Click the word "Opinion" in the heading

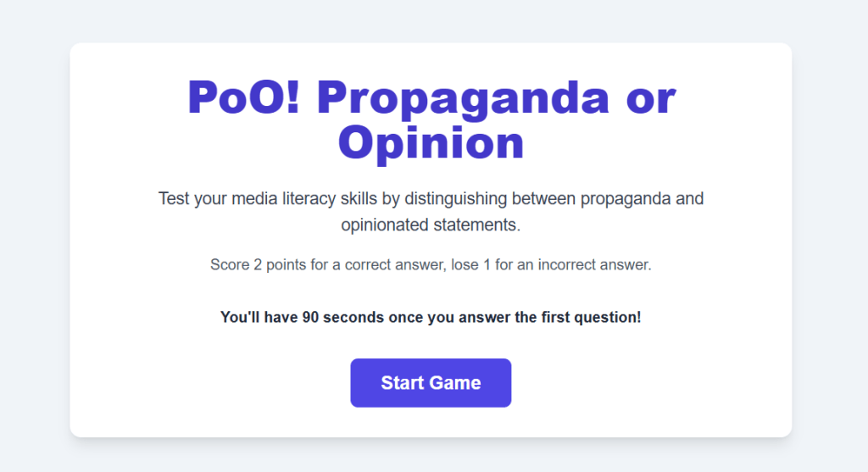pyautogui.click(x=431, y=143)
